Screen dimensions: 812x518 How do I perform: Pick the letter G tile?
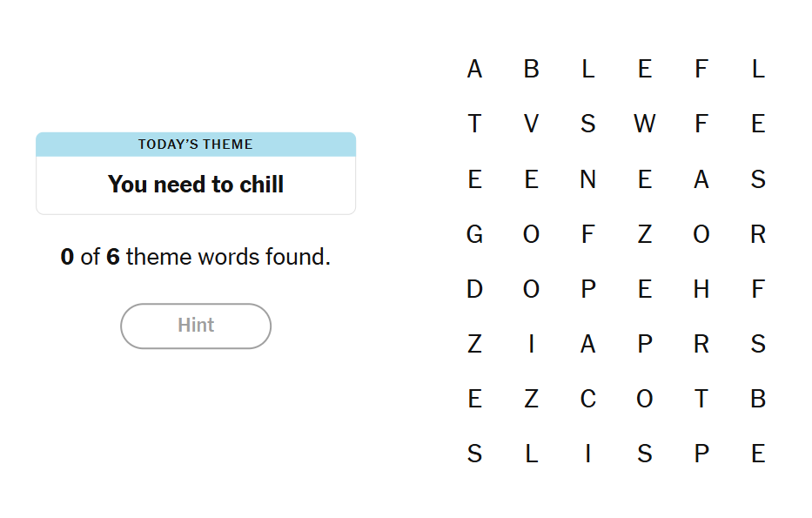point(474,234)
